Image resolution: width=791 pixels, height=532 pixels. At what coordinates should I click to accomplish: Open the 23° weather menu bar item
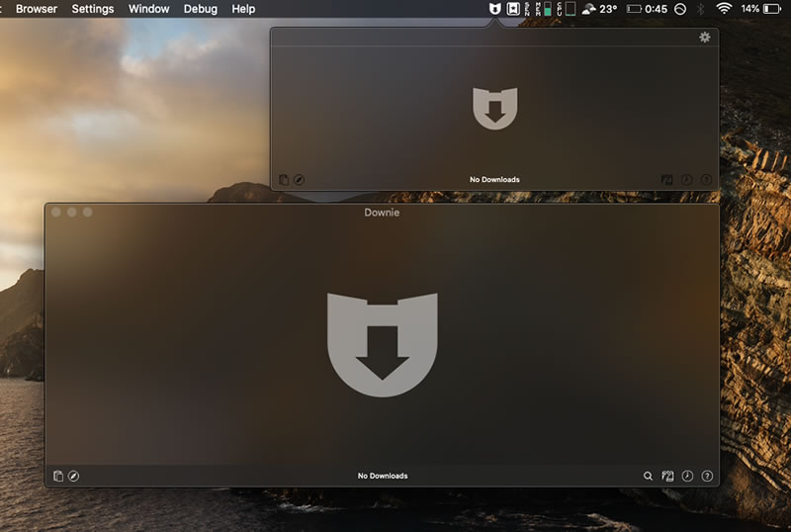pos(599,9)
